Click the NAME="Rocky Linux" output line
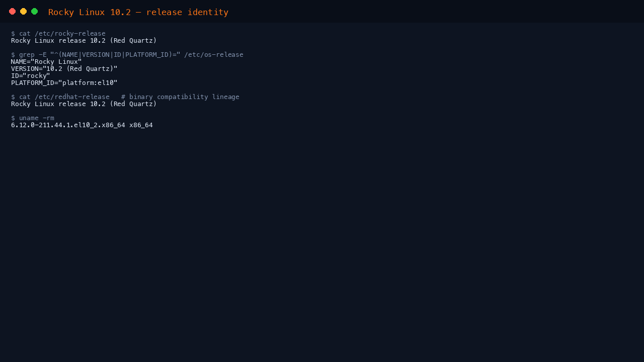644x362 pixels. click(46, 62)
